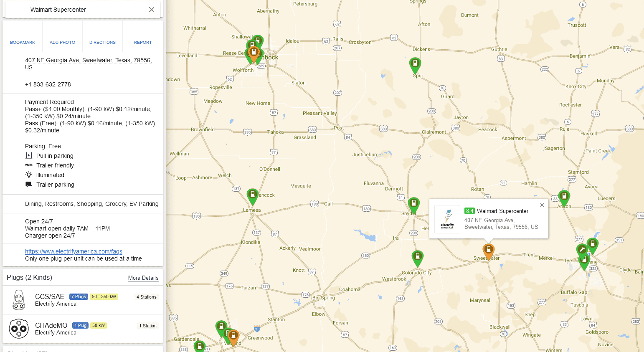Click the phone number +1 833-632-2778

click(48, 84)
